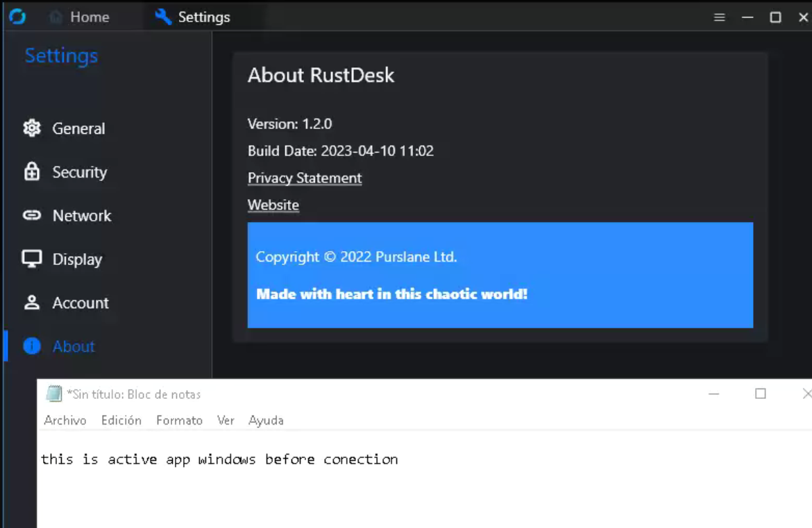Open Network settings via the link icon
This screenshot has width=812, height=528.
[31, 215]
